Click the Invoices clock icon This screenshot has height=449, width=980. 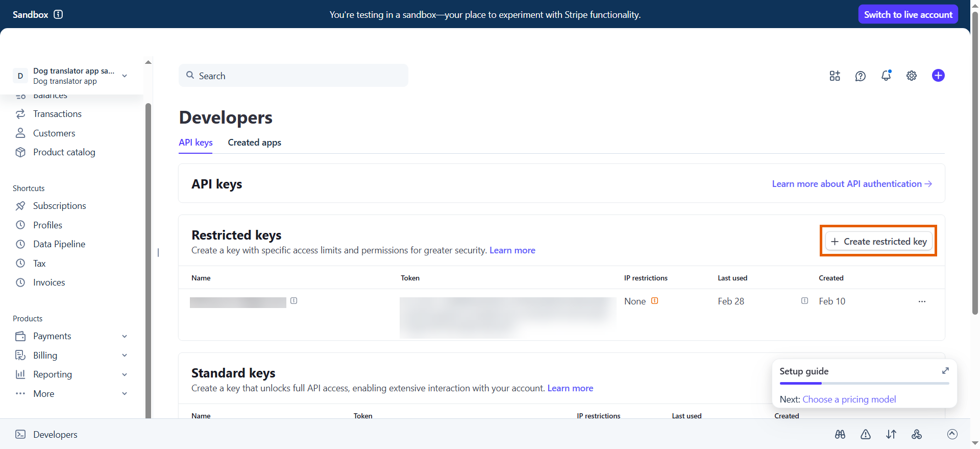tap(20, 282)
